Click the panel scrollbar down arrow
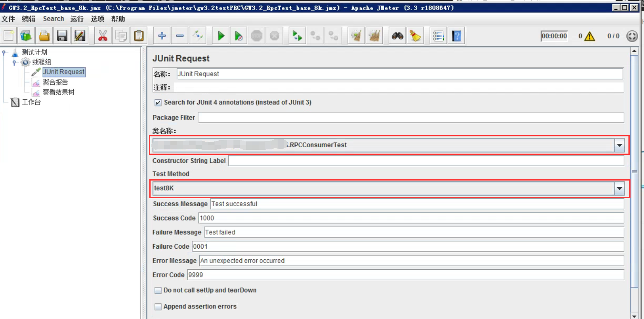Screen dimensions: 644x319 point(634,316)
